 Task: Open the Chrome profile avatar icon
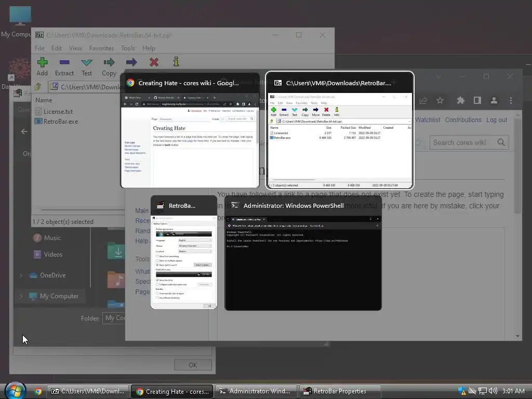pos(494,100)
